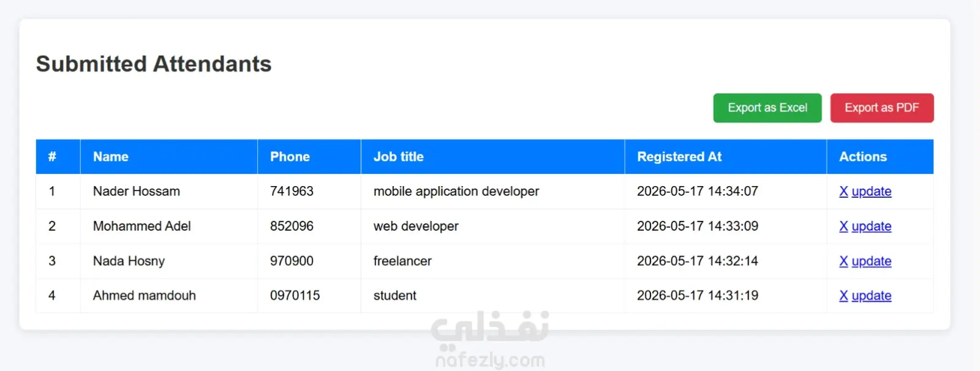This screenshot has height=371, width=980.
Task: Open update link for Mohammed Adel
Action: (x=871, y=227)
